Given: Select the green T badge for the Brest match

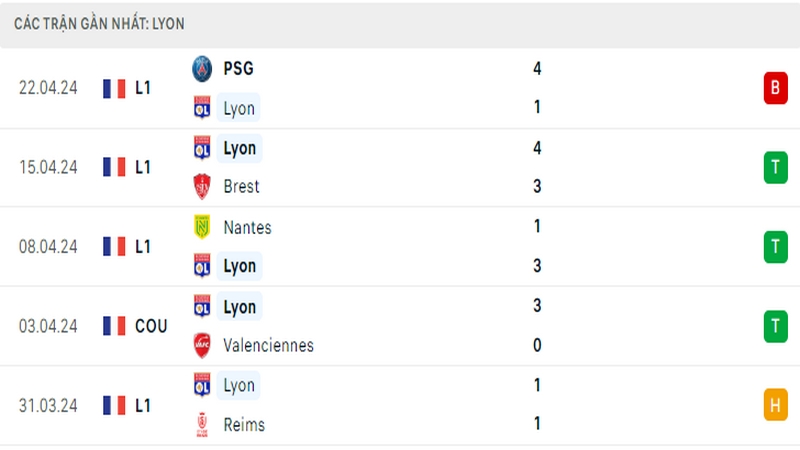Looking at the screenshot, I should click(775, 167).
